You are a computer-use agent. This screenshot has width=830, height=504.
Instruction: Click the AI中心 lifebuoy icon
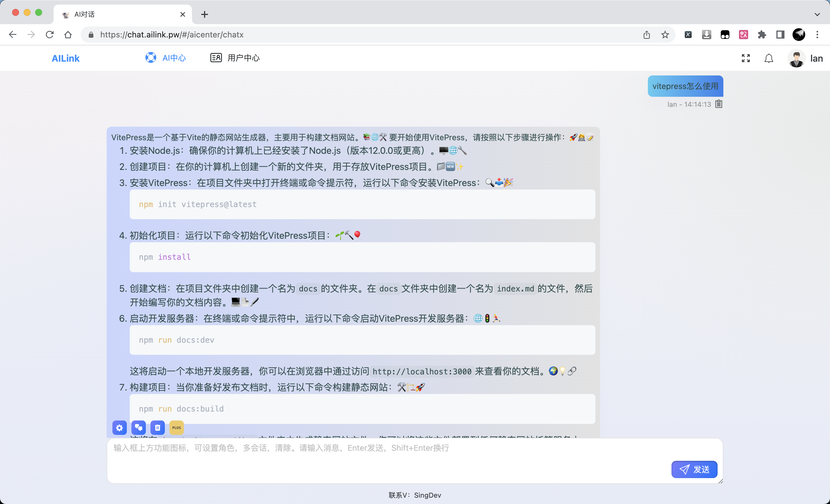tap(150, 58)
